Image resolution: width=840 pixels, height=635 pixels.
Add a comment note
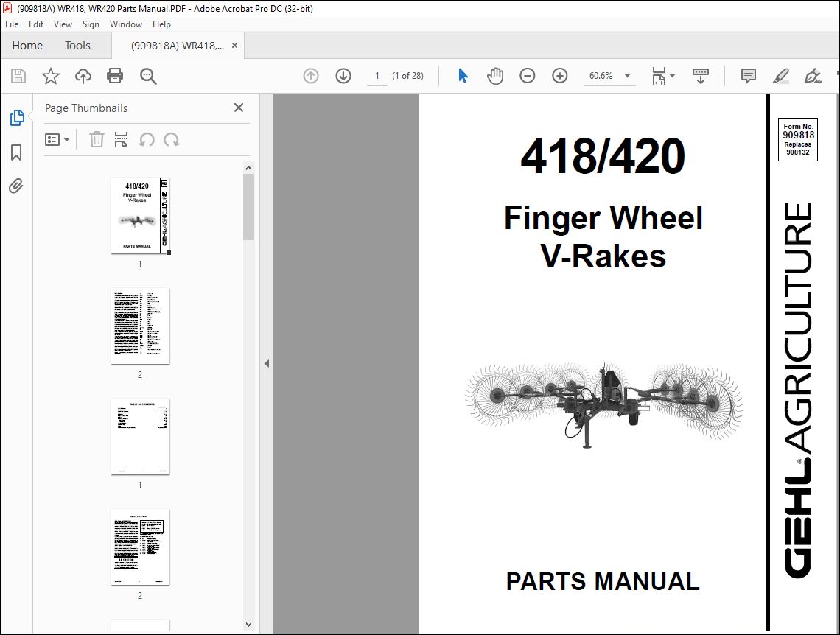pyautogui.click(x=749, y=76)
